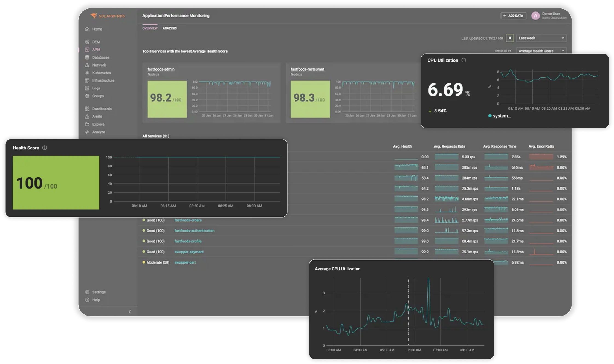Open the fastfoods-orders service link

tap(188, 220)
